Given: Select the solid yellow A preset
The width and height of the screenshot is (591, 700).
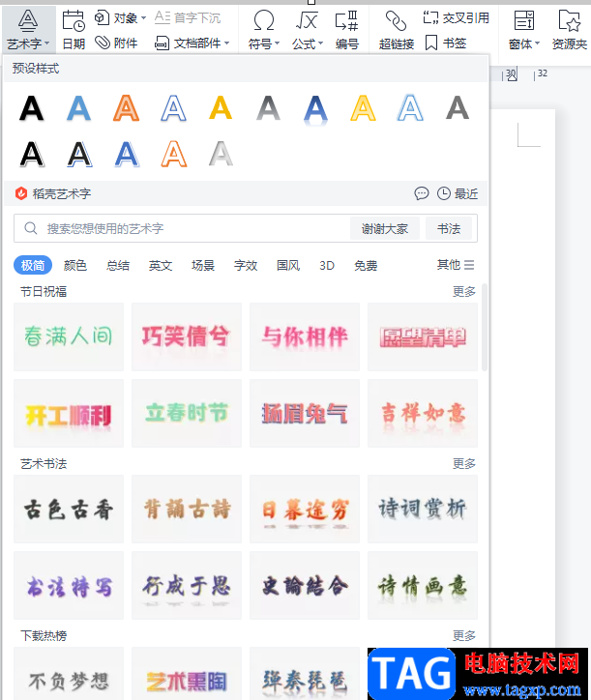Looking at the screenshot, I should [x=221, y=108].
